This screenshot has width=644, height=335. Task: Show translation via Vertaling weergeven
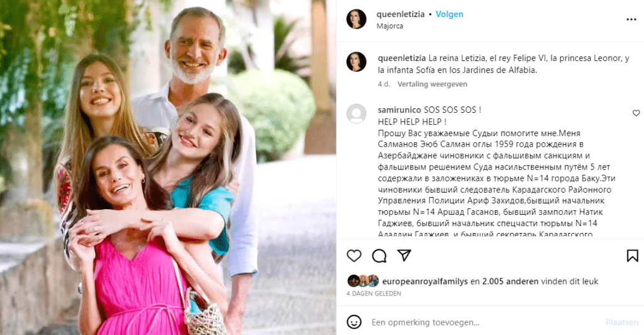[x=432, y=84]
